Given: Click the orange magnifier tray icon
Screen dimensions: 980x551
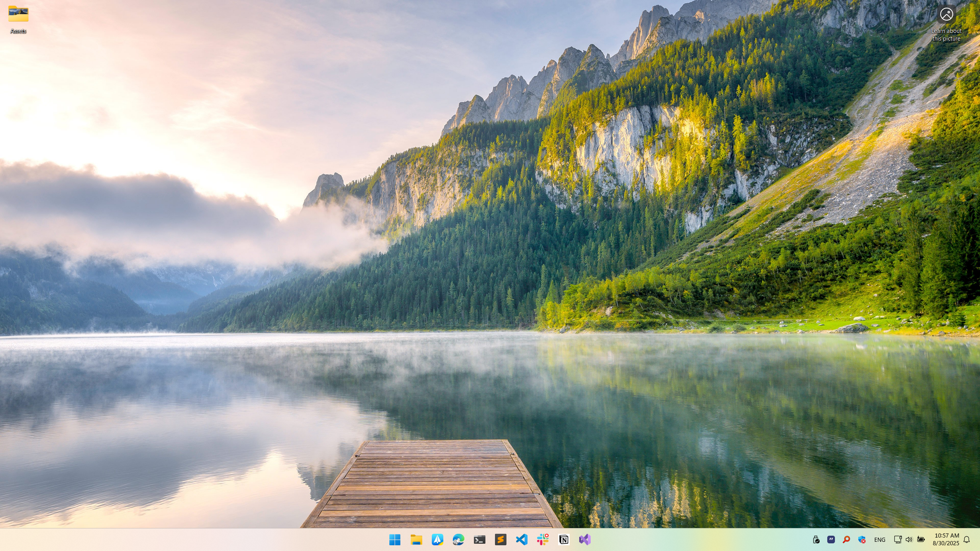Looking at the screenshot, I should pos(846,540).
